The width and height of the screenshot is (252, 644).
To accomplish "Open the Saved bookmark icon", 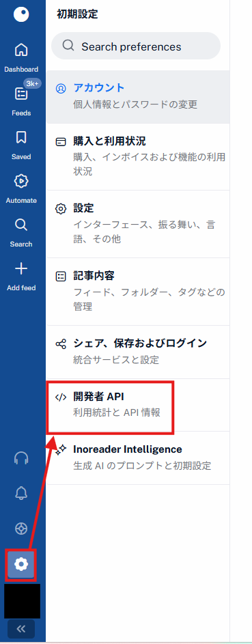I will (21, 137).
